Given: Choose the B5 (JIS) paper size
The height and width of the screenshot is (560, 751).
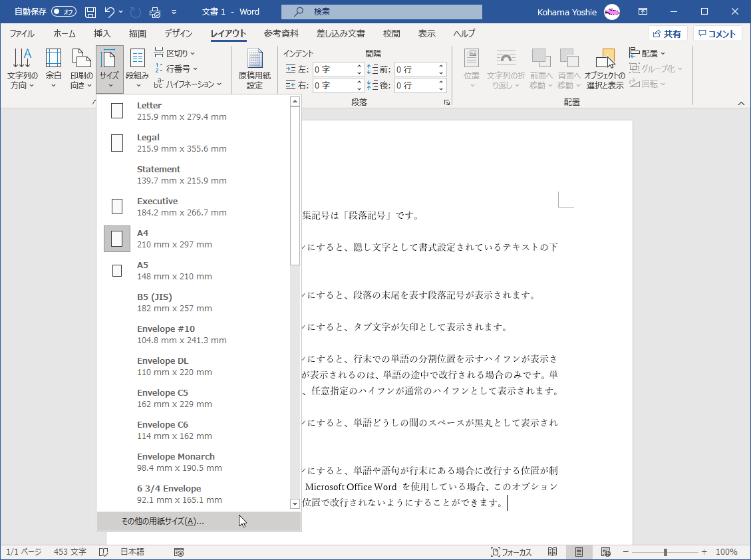Looking at the screenshot, I should (194, 302).
